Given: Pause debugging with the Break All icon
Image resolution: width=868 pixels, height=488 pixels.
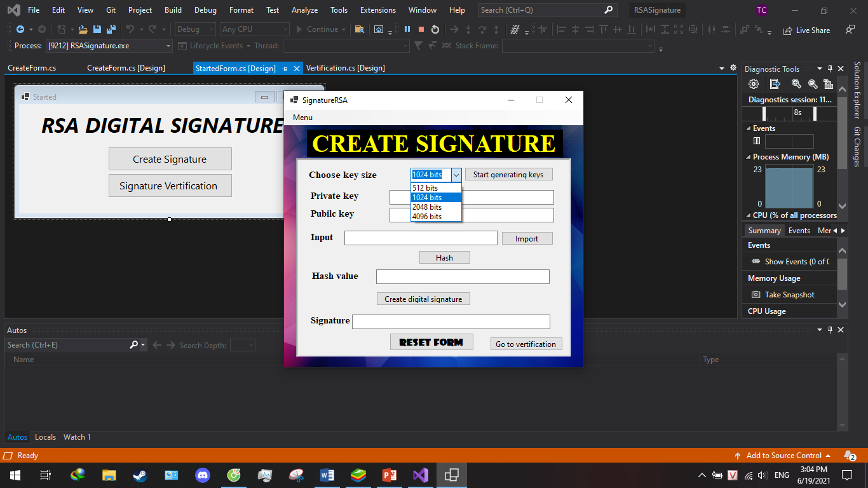Looking at the screenshot, I should [407, 29].
